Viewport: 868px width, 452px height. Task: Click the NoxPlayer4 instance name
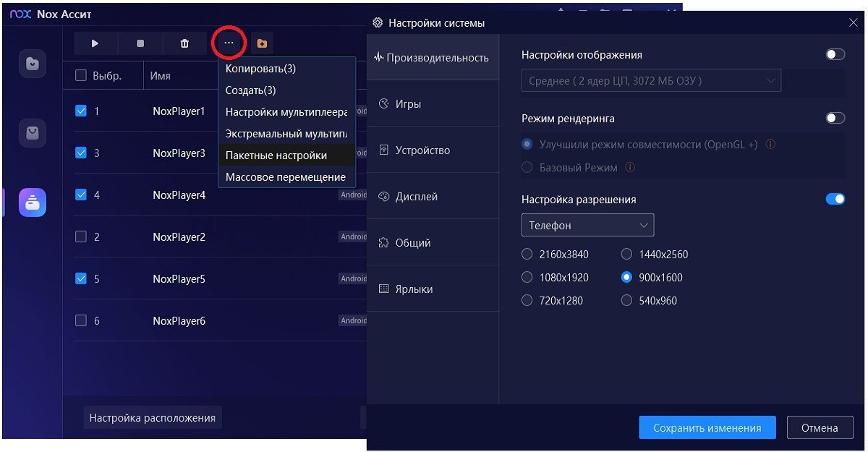pos(179,195)
